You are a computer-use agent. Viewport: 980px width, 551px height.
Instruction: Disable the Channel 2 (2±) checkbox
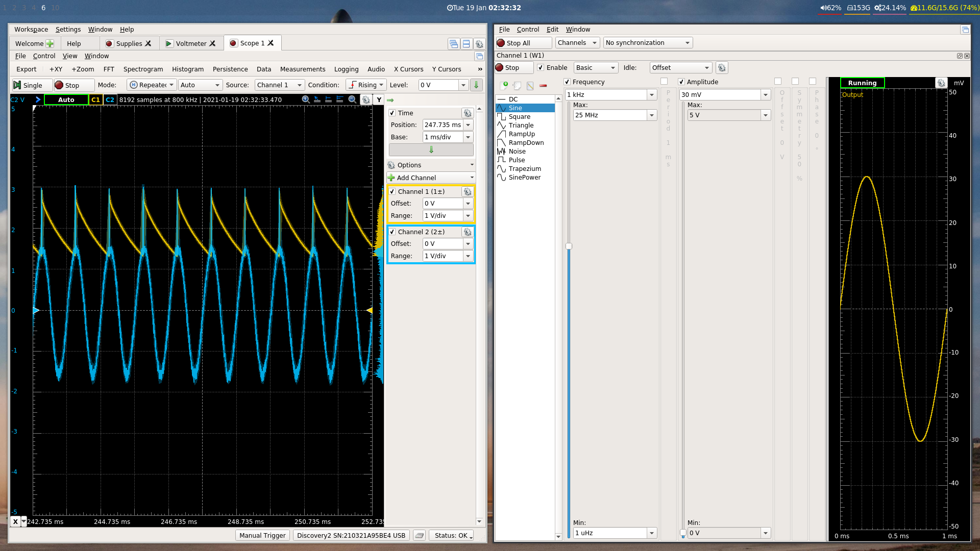click(393, 232)
